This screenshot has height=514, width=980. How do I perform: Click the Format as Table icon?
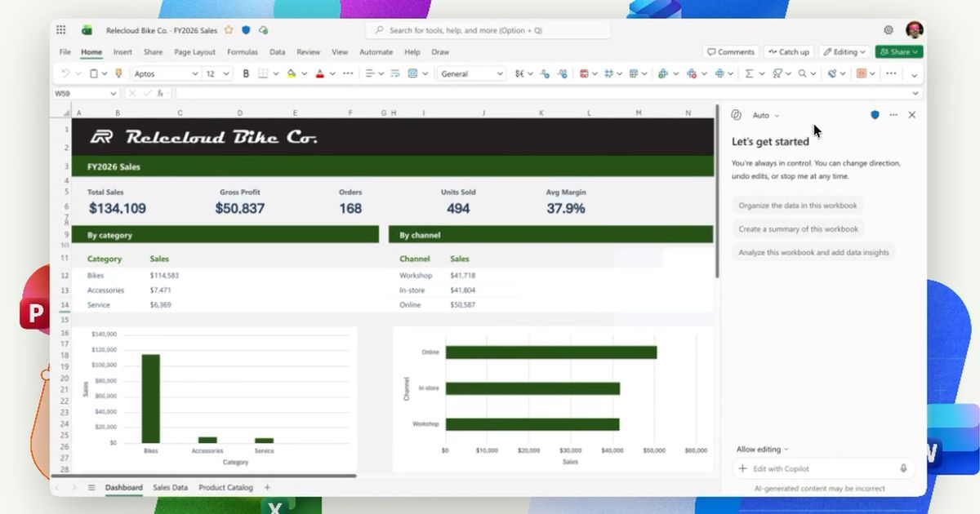[x=633, y=73]
